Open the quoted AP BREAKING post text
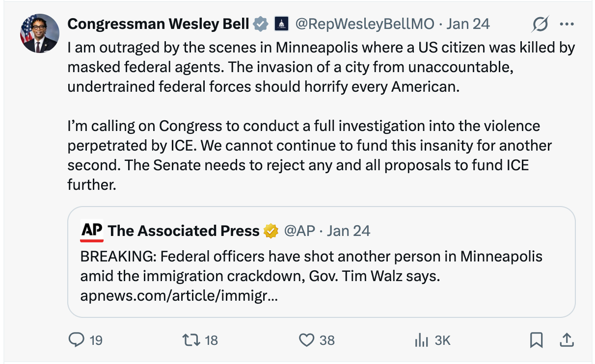 (x=311, y=266)
